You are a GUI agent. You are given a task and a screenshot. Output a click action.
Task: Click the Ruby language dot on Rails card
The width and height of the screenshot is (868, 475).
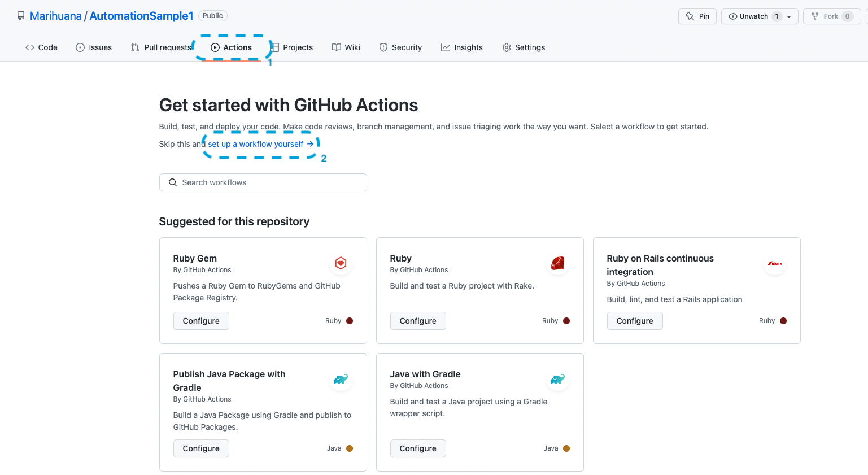[783, 321]
